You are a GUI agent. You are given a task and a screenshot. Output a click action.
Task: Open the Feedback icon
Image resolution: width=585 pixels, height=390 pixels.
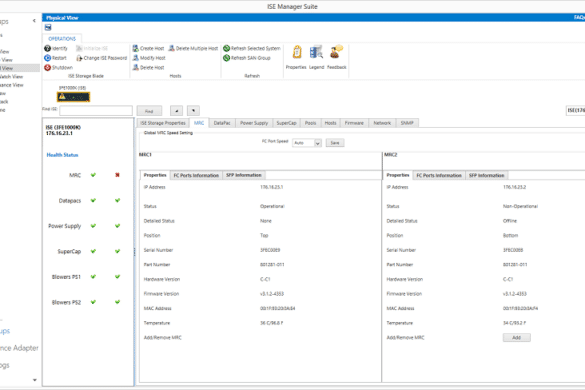click(336, 52)
